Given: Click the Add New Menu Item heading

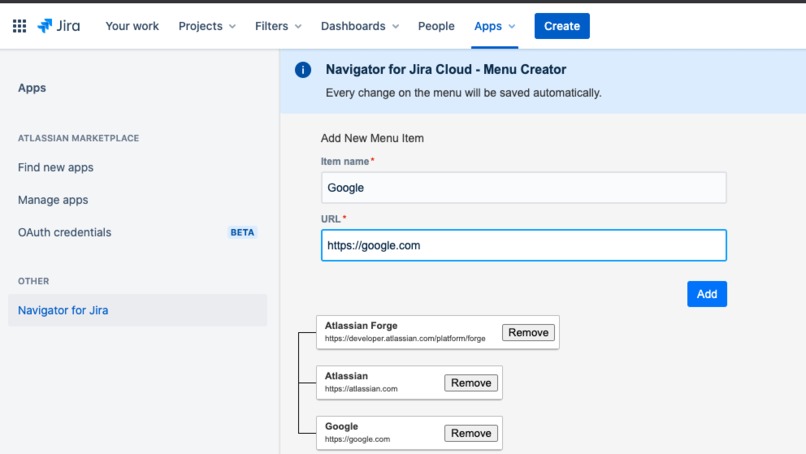Looking at the screenshot, I should (372, 138).
